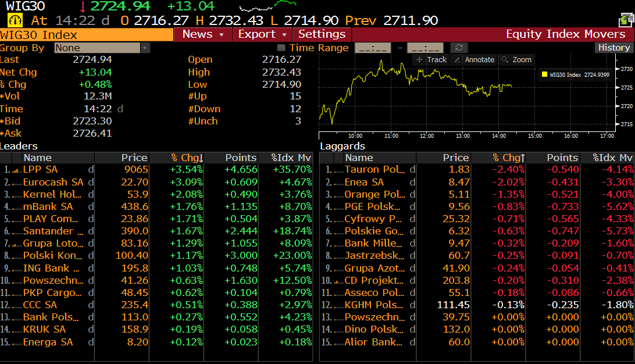Image resolution: width=635 pixels, height=364 pixels.
Task: Expand the Export menu arrow
Action: tap(284, 35)
